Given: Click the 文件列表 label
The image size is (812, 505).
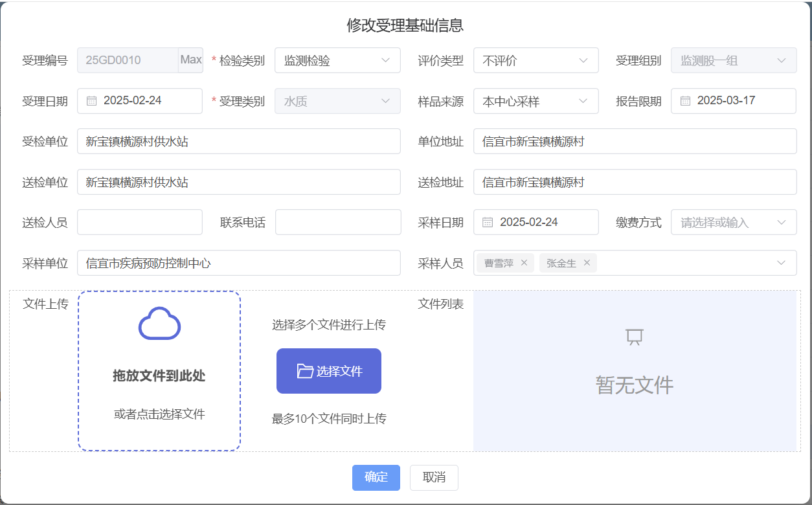Looking at the screenshot, I should [441, 304].
